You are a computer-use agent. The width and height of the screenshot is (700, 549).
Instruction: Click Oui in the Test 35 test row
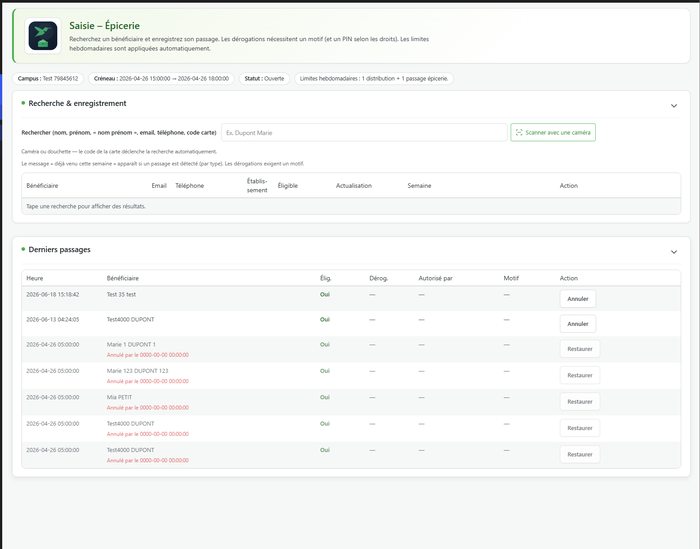pos(325,295)
